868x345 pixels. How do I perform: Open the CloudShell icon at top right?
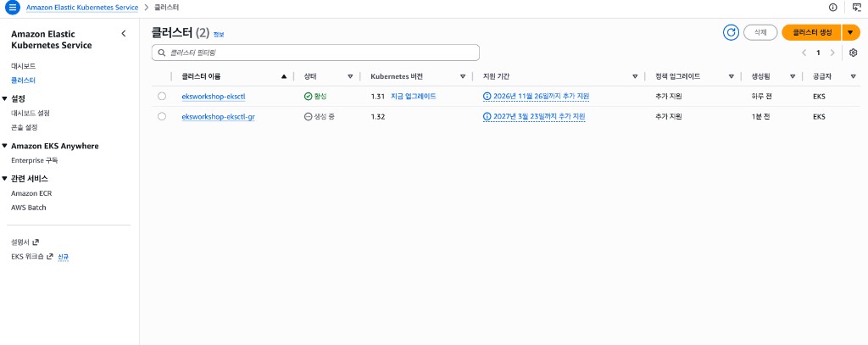857,8
